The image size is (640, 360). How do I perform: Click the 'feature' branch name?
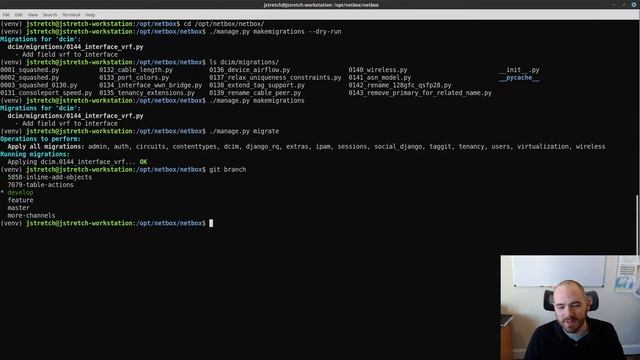(x=20, y=200)
